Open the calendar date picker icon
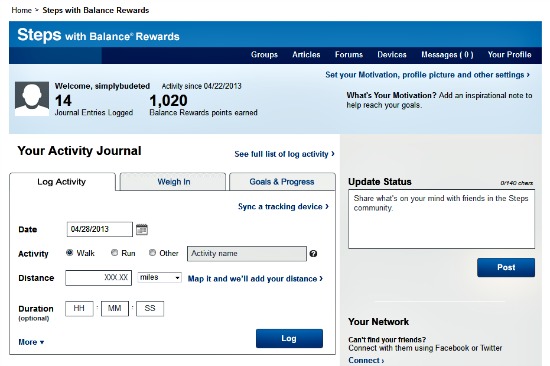Image resolution: width=550 pixels, height=366 pixels. pos(142,229)
